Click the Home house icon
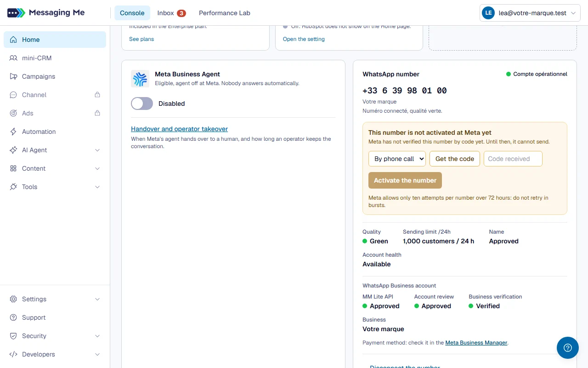588x368 pixels. pos(13,40)
